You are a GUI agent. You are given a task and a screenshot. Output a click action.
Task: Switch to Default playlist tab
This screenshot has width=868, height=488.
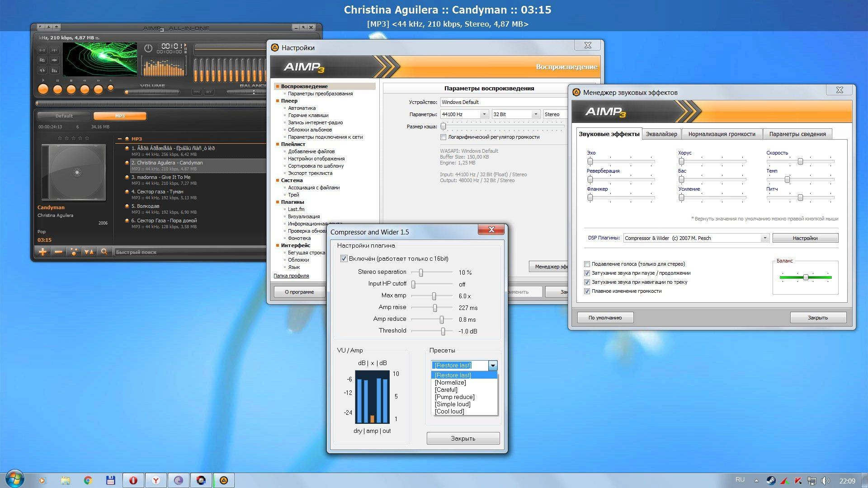pyautogui.click(x=64, y=116)
